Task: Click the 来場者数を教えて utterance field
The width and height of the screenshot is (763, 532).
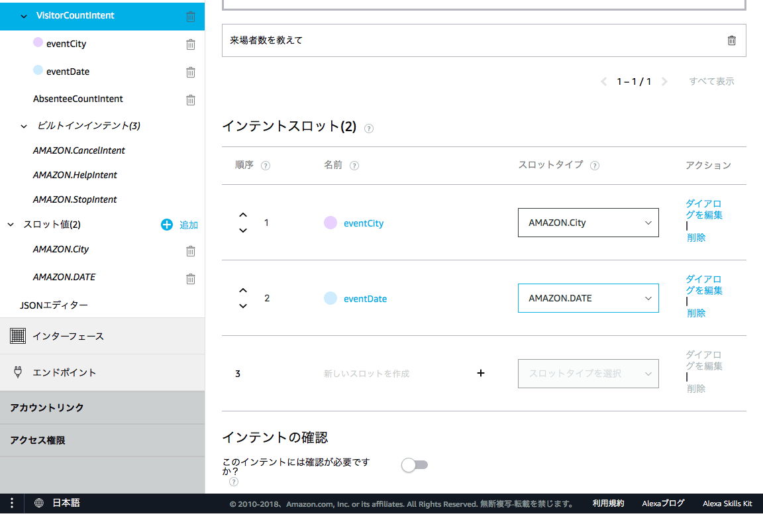Action: click(x=483, y=40)
